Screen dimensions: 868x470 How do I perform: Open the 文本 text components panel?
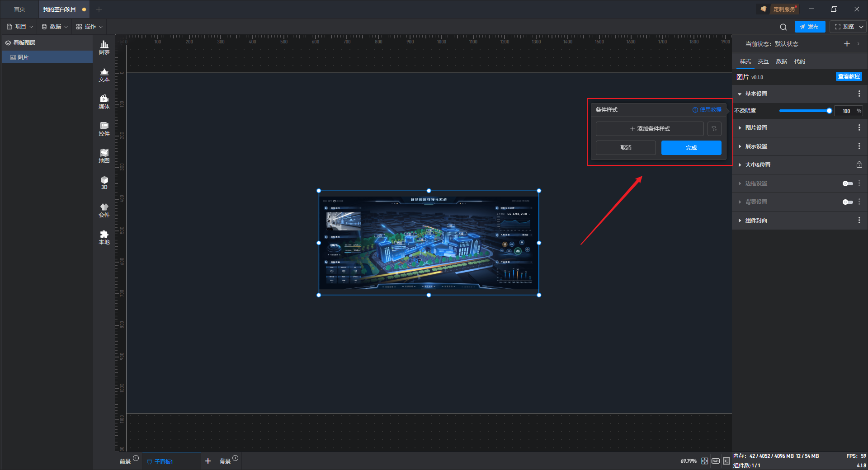pos(104,75)
